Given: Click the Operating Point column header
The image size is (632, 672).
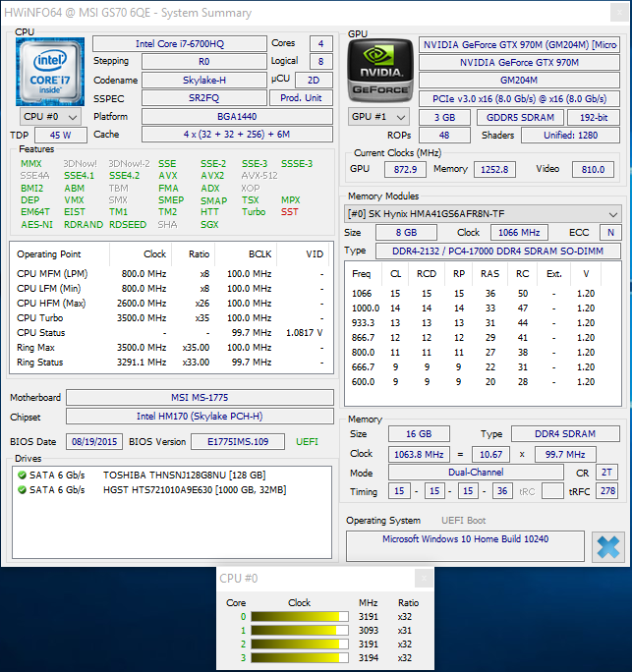Looking at the screenshot, I should click(61, 254).
